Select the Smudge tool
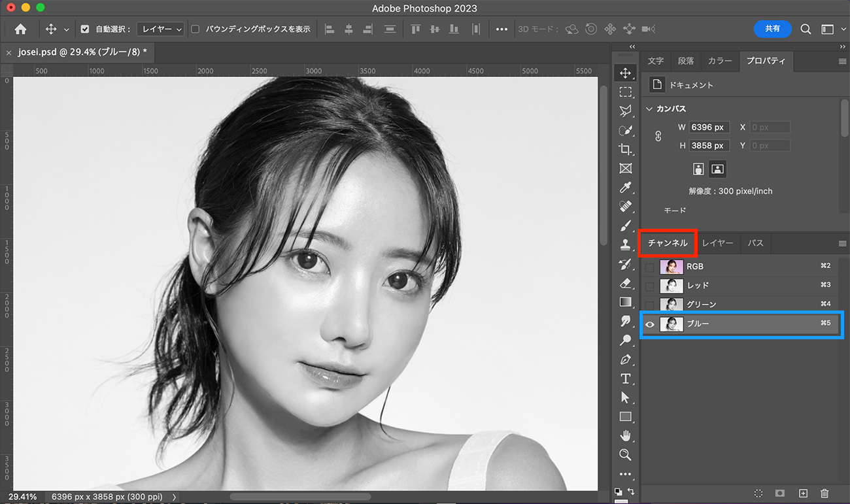This screenshot has height=504, width=850. coord(626,321)
